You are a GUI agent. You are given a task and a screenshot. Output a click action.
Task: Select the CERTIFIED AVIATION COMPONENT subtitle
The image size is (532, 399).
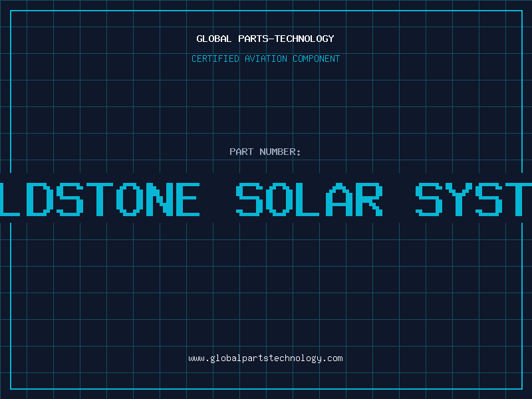265,59
